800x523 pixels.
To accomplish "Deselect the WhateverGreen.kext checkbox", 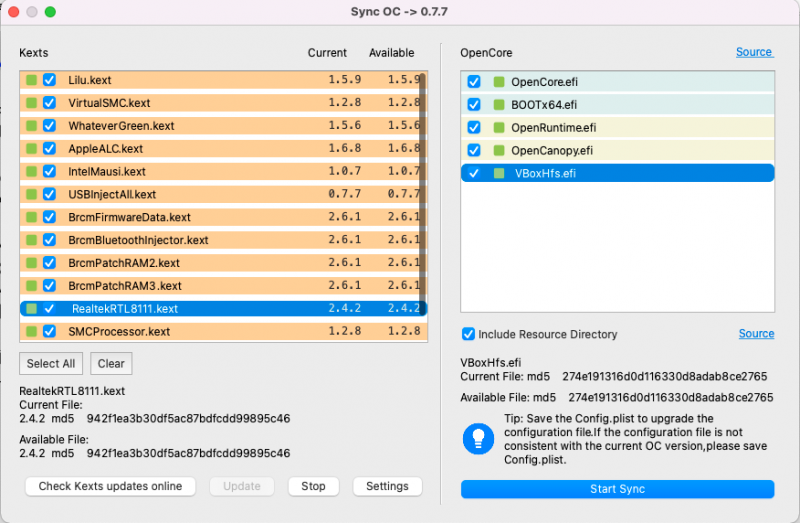I will pos(49,126).
